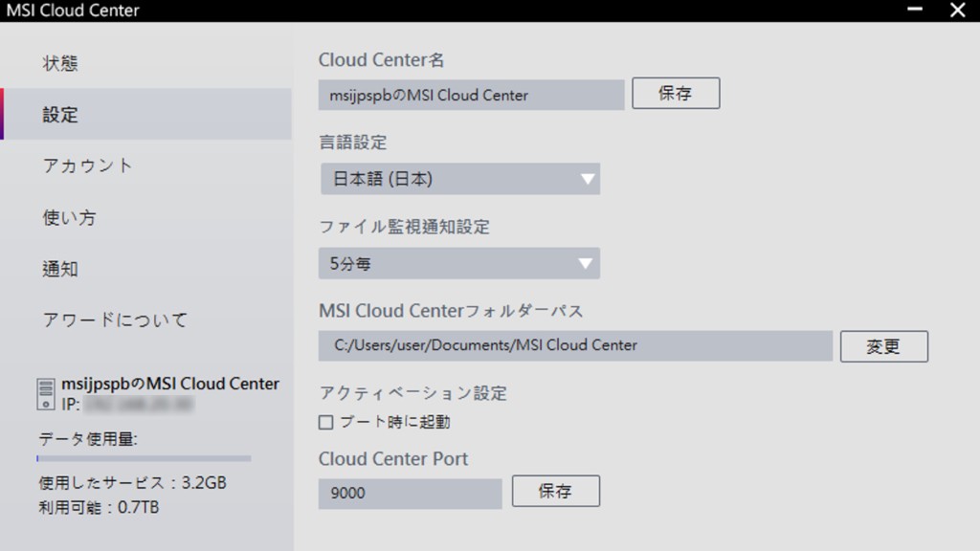980x551 pixels.
Task: Open the 使い方 how-to page
Action: 69,217
